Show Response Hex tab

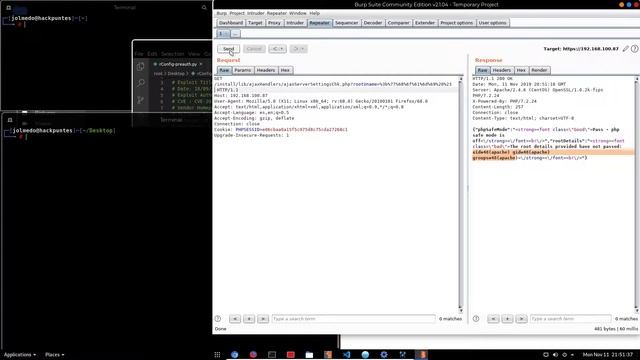(x=521, y=70)
